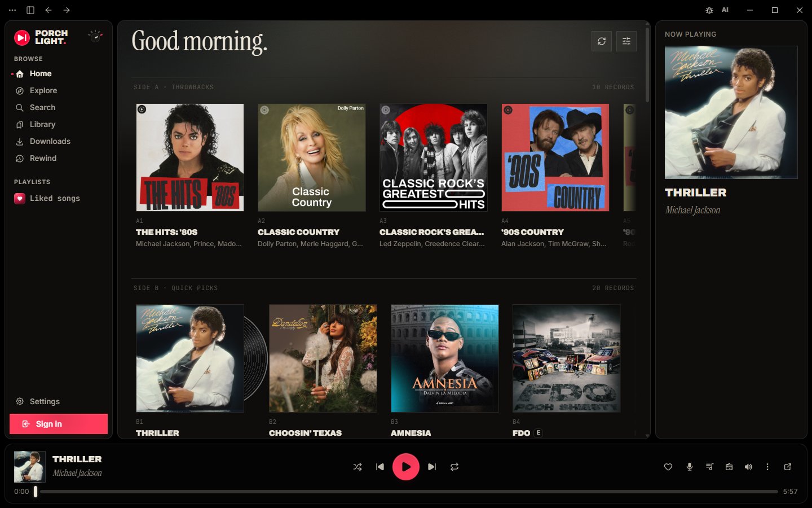Open the FDO album cover
The width and height of the screenshot is (812, 508).
567,358
